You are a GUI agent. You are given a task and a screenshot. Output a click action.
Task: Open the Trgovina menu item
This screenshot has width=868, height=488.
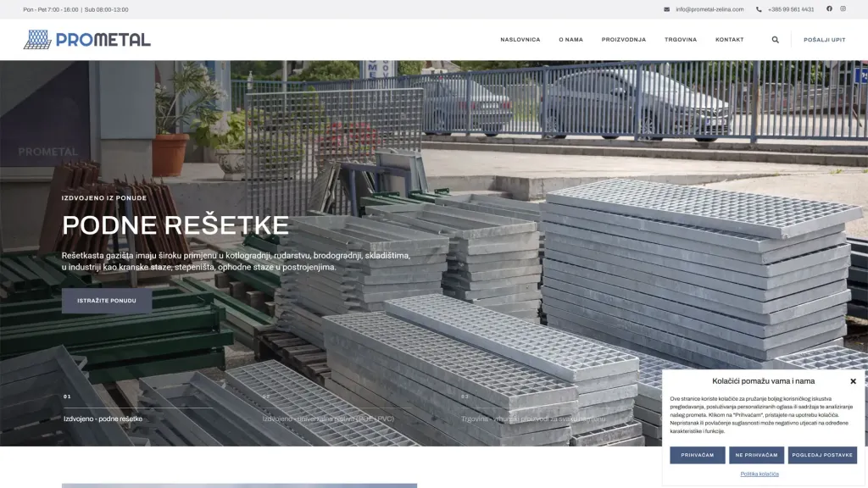[681, 40]
